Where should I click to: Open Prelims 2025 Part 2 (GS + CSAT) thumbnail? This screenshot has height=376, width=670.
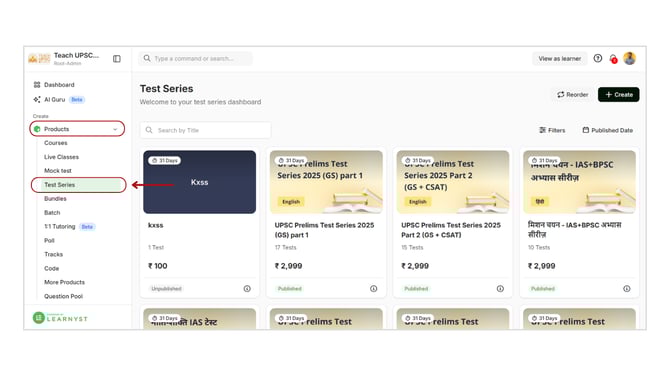click(453, 182)
